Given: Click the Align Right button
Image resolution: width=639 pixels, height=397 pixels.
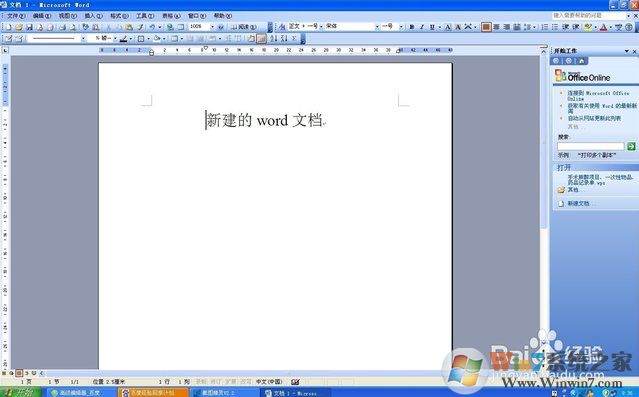Looking at the screenshot, I should point(507,27).
